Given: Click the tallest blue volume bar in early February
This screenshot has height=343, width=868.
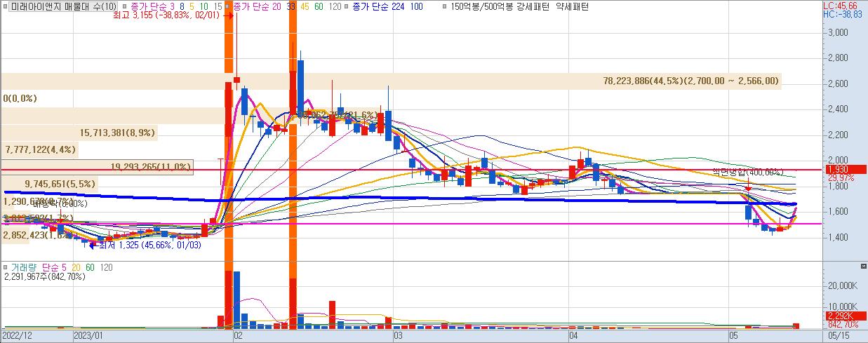Looking at the screenshot, I should click(x=237, y=300).
